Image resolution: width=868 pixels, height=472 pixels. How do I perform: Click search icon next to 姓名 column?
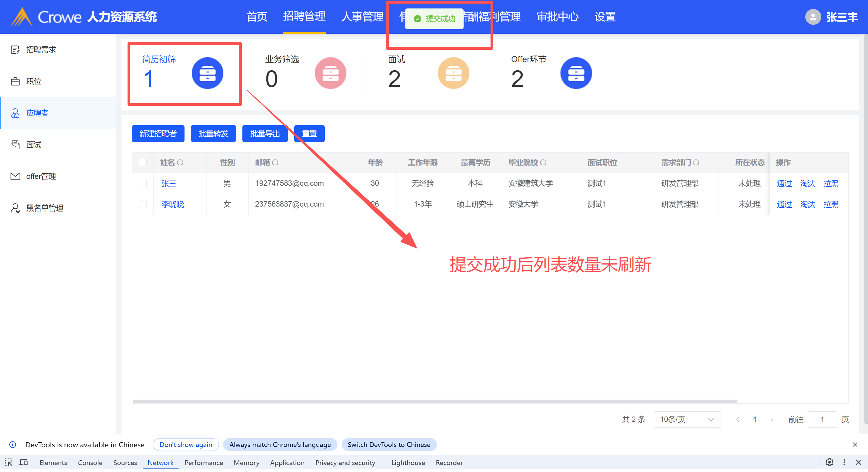pyautogui.click(x=181, y=163)
